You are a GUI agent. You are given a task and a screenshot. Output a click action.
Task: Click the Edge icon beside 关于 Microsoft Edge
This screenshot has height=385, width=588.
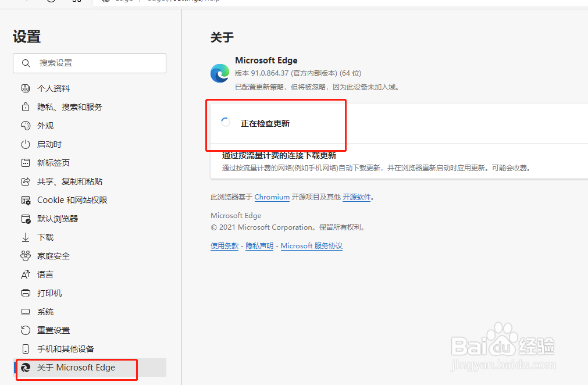point(26,368)
